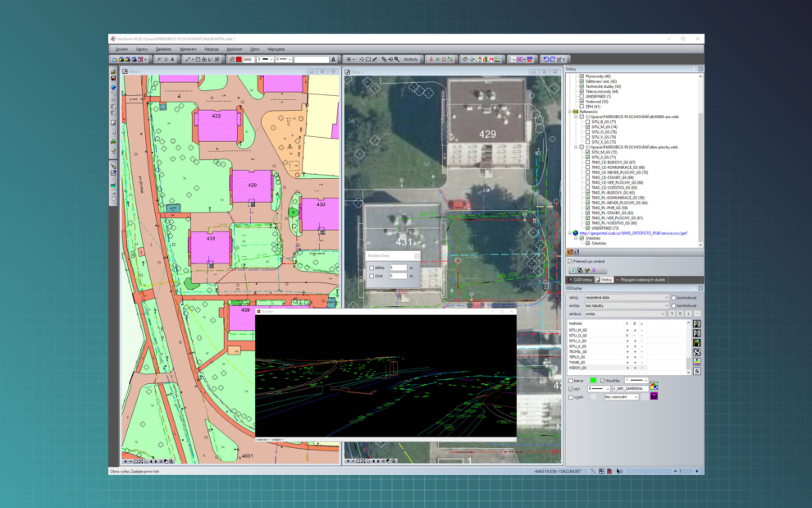Click the top icon in the left vertical toolbar

pos(113,71)
